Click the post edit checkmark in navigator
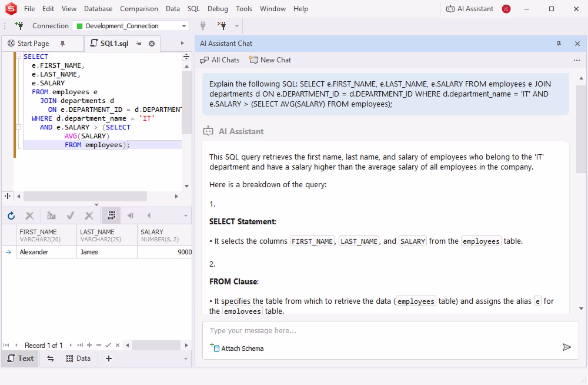The width and height of the screenshot is (588, 385). [108, 345]
